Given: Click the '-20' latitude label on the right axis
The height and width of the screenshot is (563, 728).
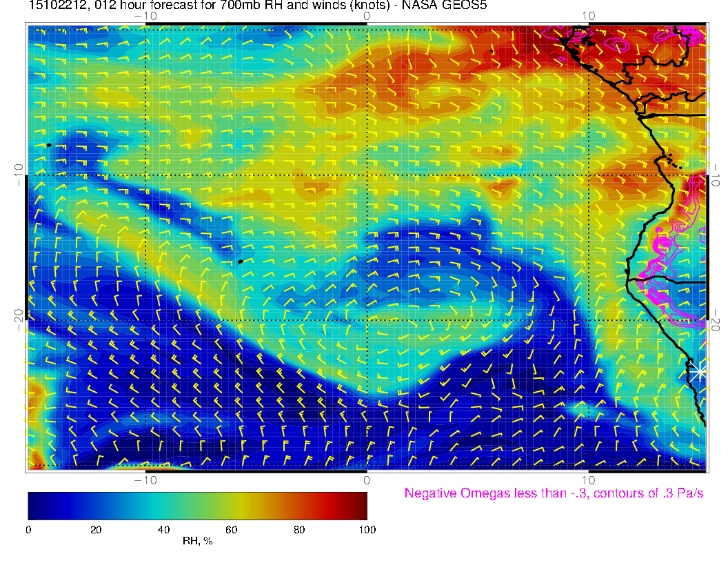Looking at the screenshot, I should tap(716, 320).
